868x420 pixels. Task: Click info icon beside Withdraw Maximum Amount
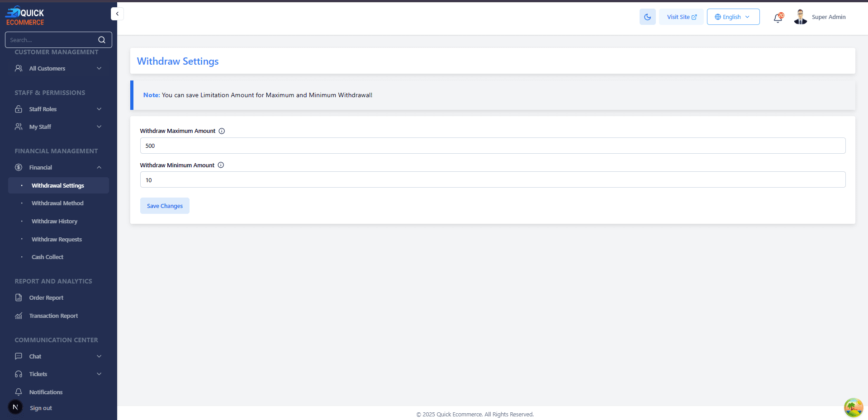[222, 131]
